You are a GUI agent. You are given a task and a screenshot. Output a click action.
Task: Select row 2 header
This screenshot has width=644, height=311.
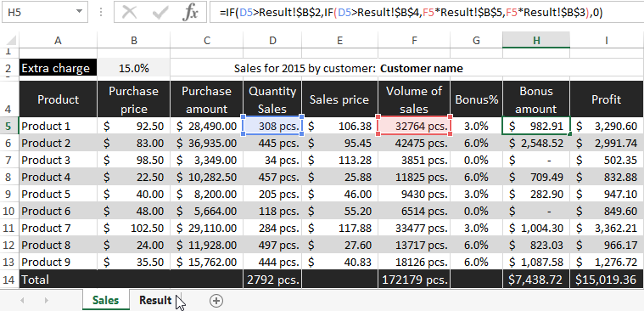[x=9, y=68]
